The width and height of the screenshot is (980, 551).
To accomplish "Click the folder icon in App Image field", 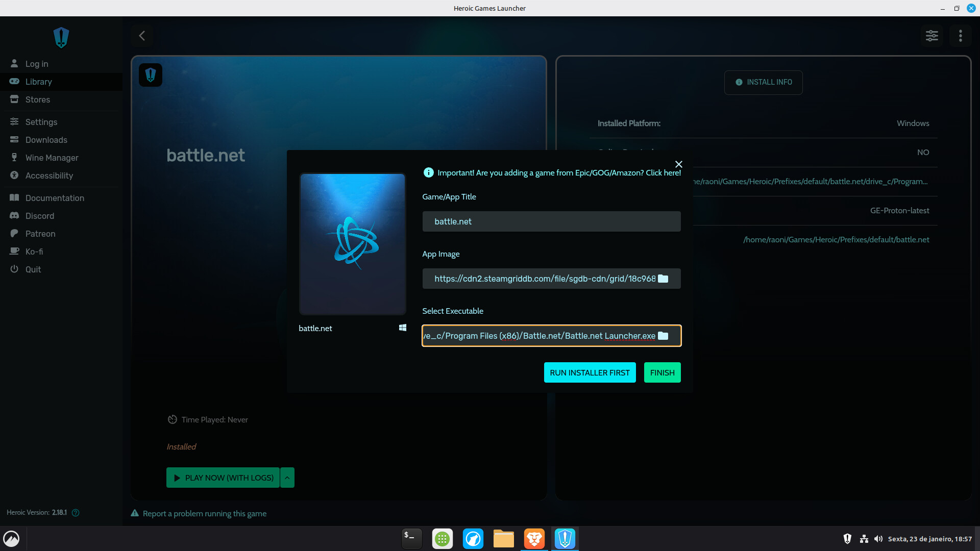I will click(x=663, y=279).
